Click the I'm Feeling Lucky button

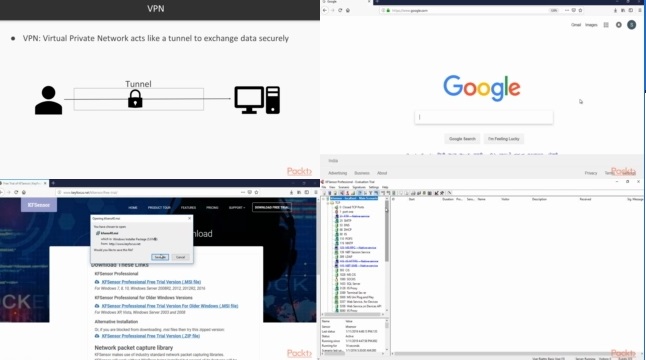(x=503, y=139)
